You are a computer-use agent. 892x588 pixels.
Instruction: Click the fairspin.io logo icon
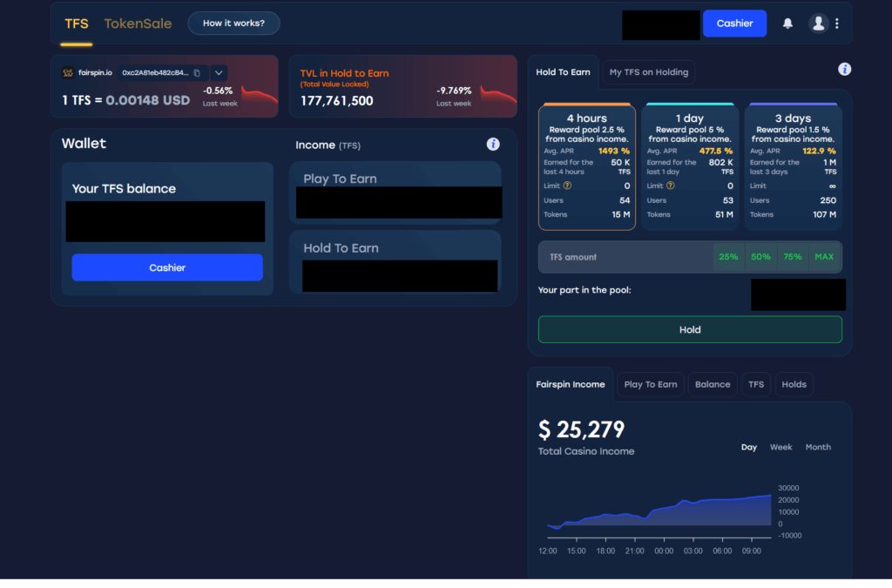coord(68,73)
